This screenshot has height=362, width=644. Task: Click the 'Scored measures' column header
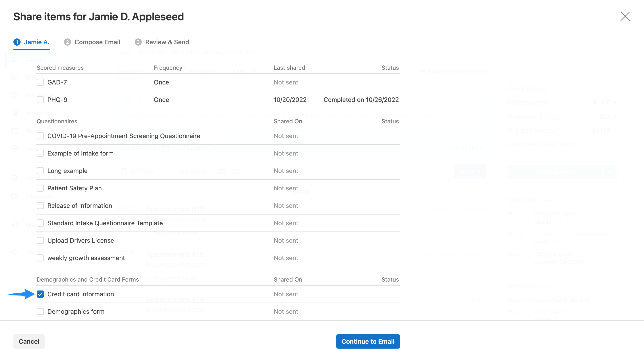[x=60, y=68]
